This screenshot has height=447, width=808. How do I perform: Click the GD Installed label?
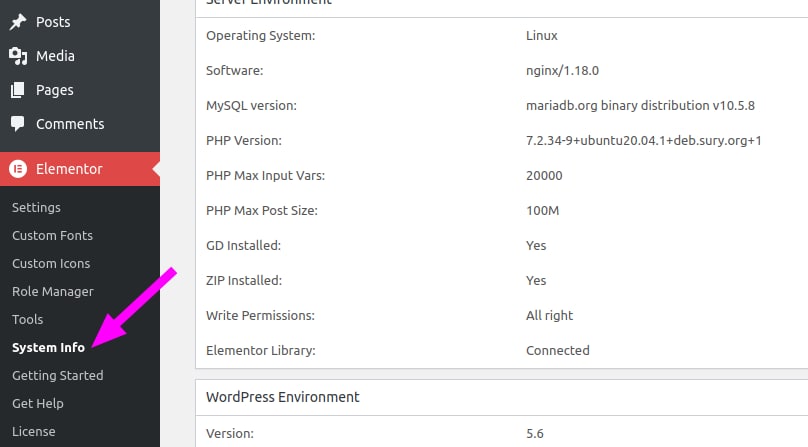point(243,245)
